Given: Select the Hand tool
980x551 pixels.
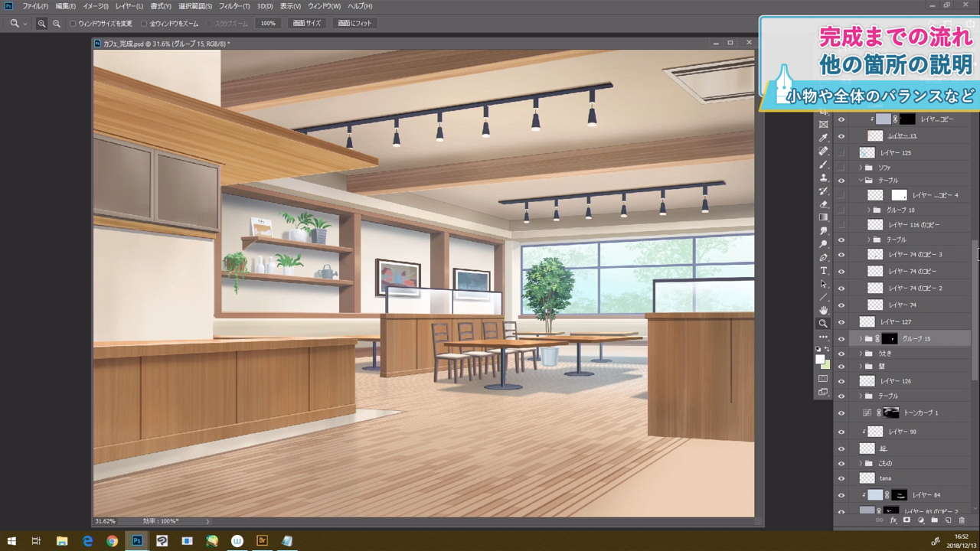Looking at the screenshot, I should (823, 310).
